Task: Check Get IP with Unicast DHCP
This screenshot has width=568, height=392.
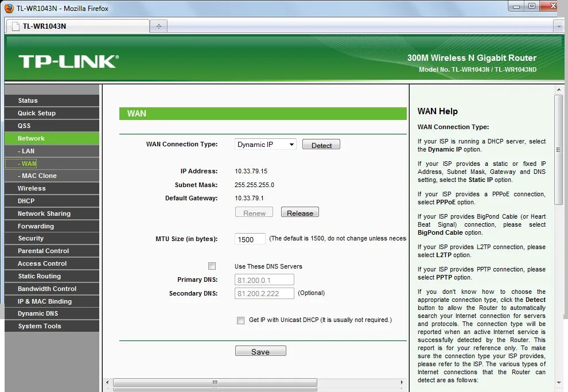Action: (x=240, y=320)
